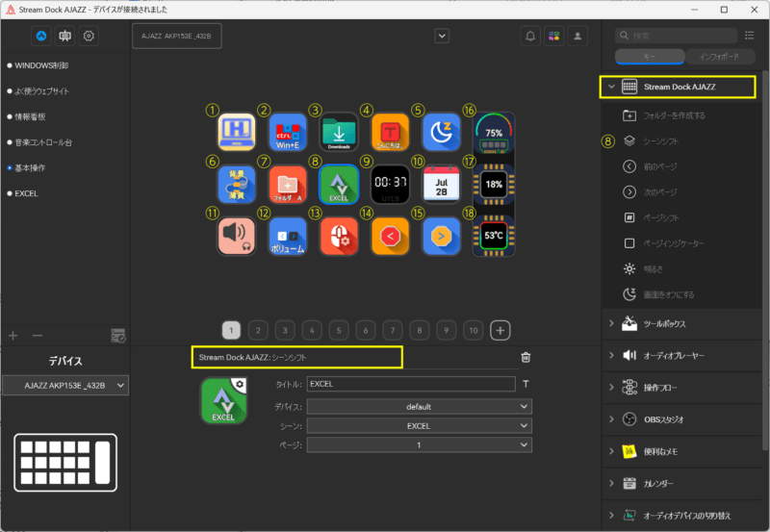Select the 音楽コントロール台 profile
Viewport: 770px width, 532px height.
[43, 142]
